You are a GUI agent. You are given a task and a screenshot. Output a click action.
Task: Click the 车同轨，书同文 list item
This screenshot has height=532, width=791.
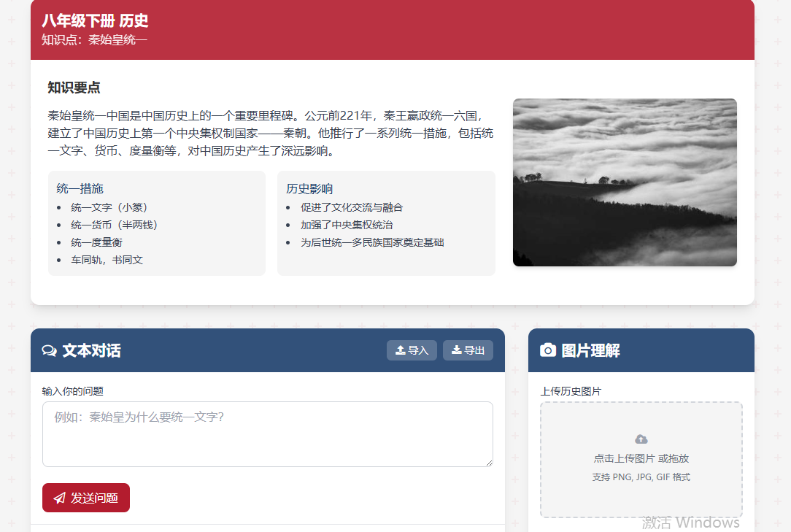coord(107,260)
